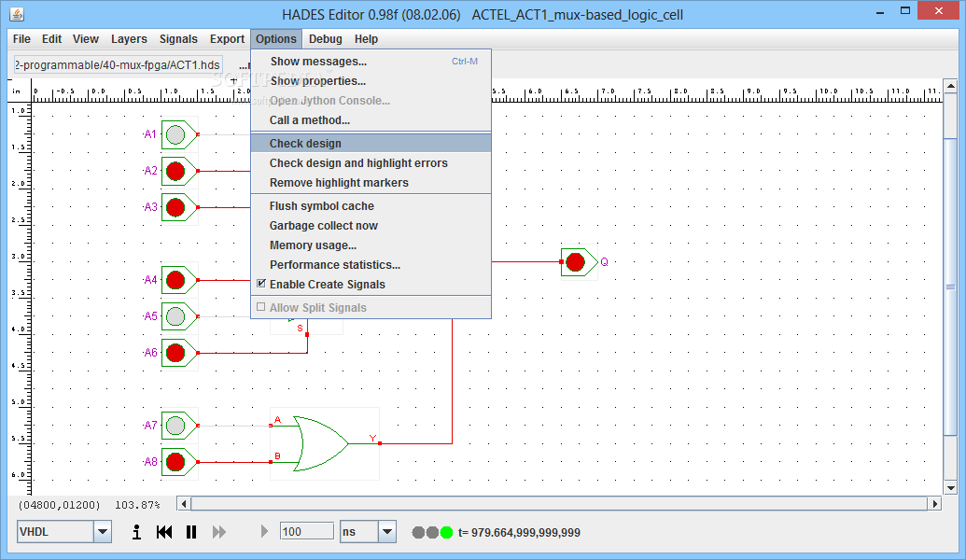Select Check design and highlight errors

tap(371, 162)
